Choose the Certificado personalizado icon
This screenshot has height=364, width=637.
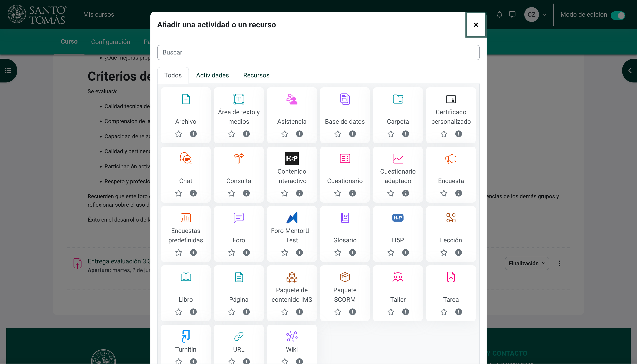[451, 99]
